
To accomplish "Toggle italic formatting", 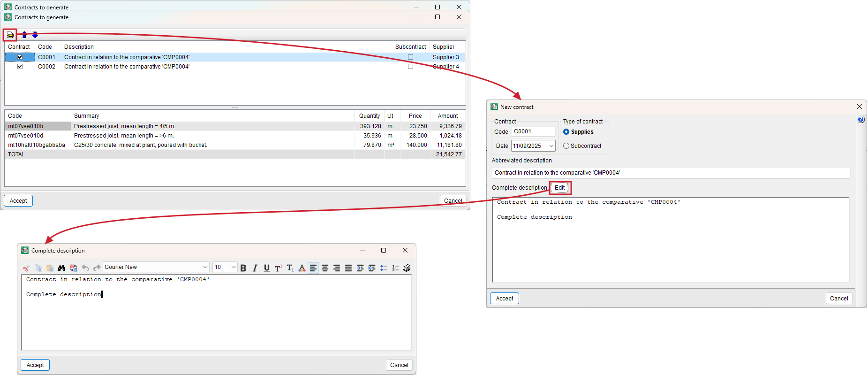I will [255, 268].
